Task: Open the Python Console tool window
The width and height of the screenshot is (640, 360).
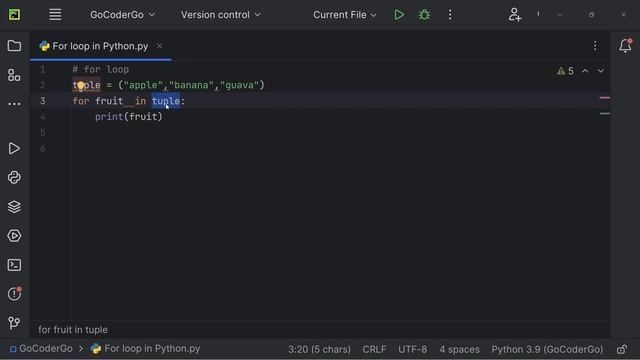Action: tap(14, 178)
